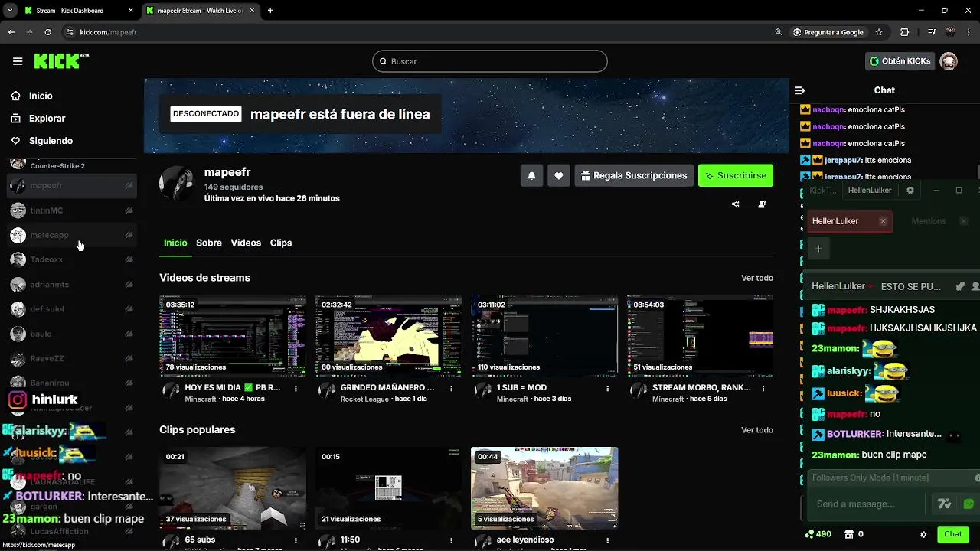Open the 65 subs clip thumbnail
Viewport: 980px width, 551px height.
click(233, 487)
